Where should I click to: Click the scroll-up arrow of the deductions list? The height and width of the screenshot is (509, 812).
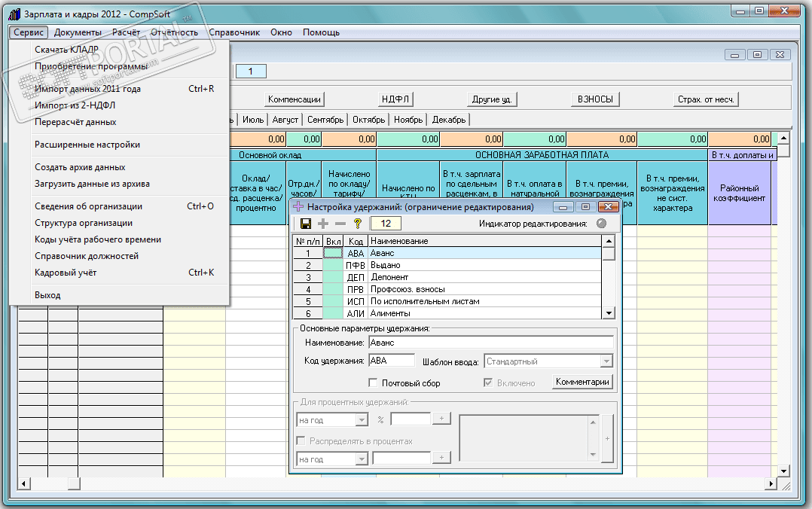[609, 241]
